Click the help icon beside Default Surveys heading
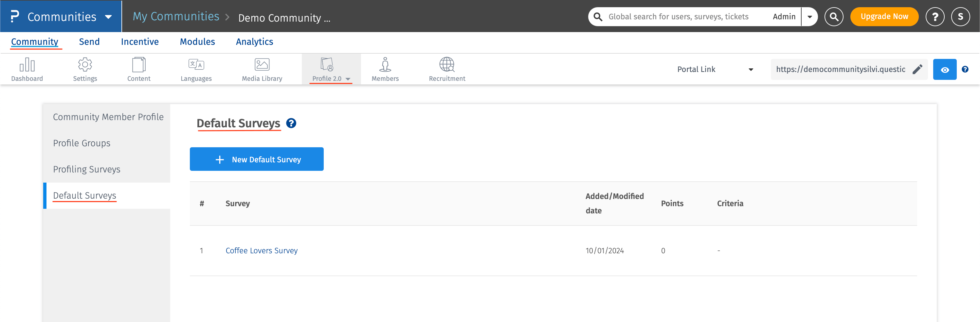The width and height of the screenshot is (980, 322). coord(291,123)
